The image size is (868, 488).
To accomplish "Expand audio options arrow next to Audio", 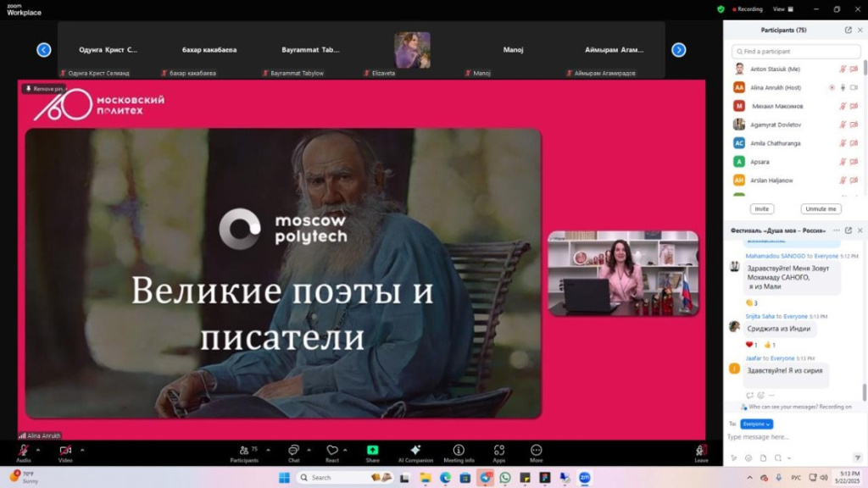I will tap(37, 450).
